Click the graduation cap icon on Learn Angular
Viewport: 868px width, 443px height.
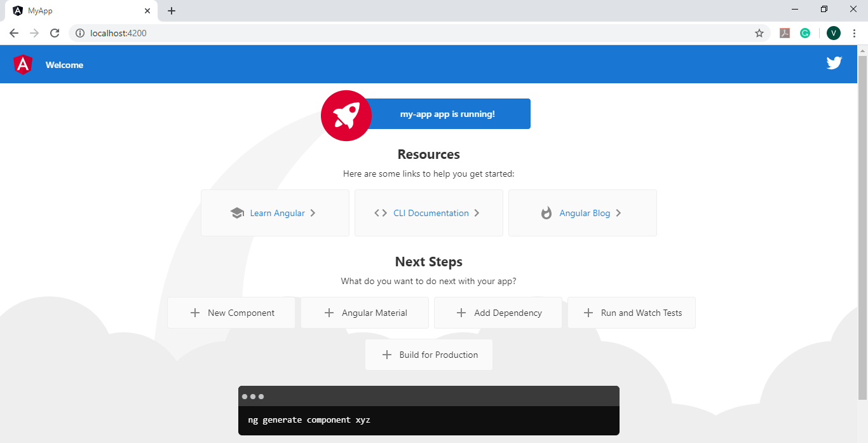237,213
